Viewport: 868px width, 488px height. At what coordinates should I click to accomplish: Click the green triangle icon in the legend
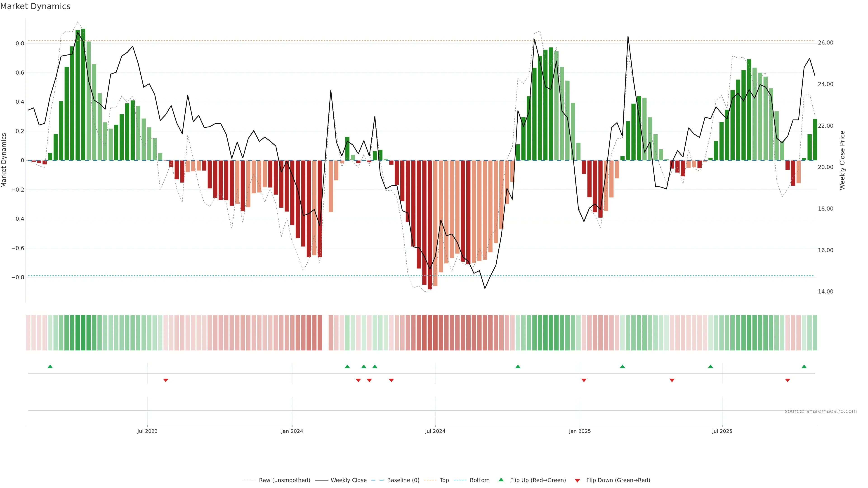[501, 480]
